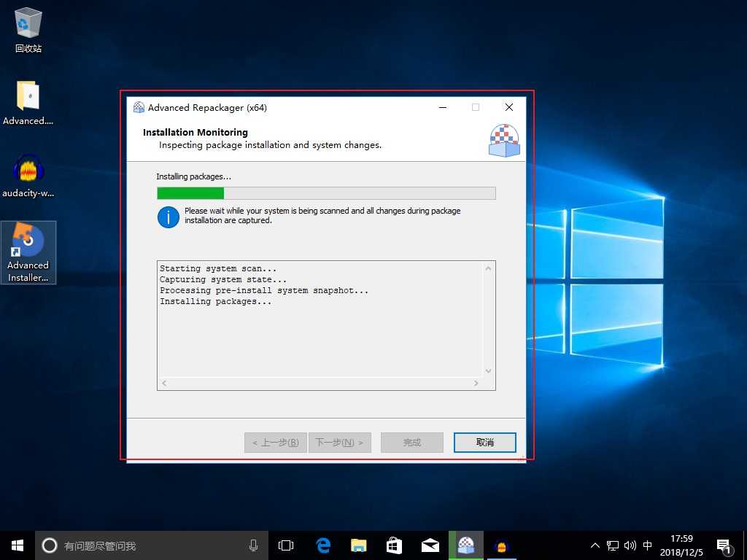Image resolution: width=747 pixels, height=560 pixels.
Task: Switch to Advanced Repackager taskbar button
Action: 466,545
